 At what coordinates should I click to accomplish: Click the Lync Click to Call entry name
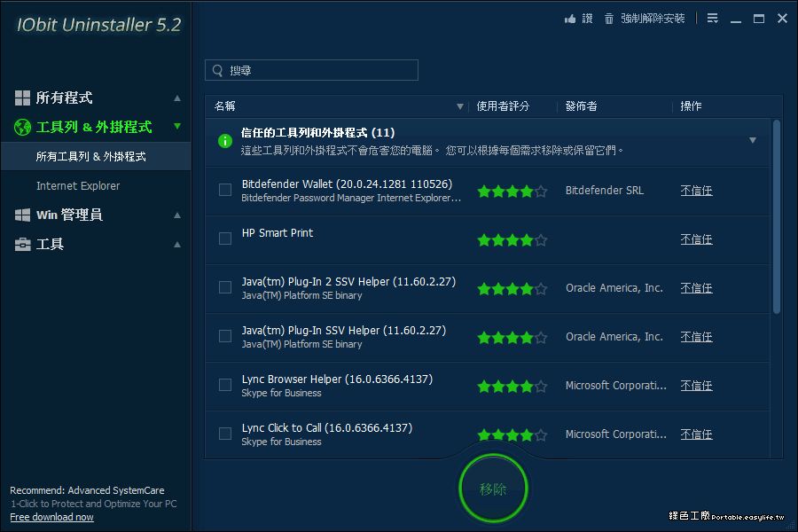click(326, 428)
